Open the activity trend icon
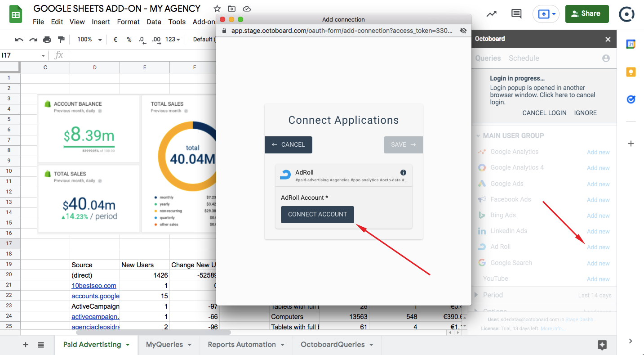The height and width of the screenshot is (355, 644). click(x=492, y=14)
